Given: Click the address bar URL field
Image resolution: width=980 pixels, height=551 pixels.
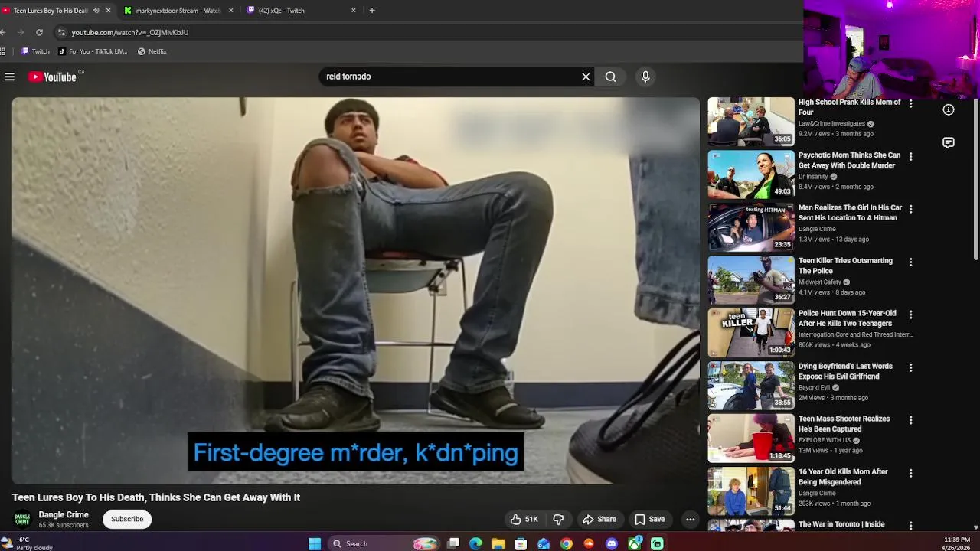Looking at the screenshot, I should [429, 32].
